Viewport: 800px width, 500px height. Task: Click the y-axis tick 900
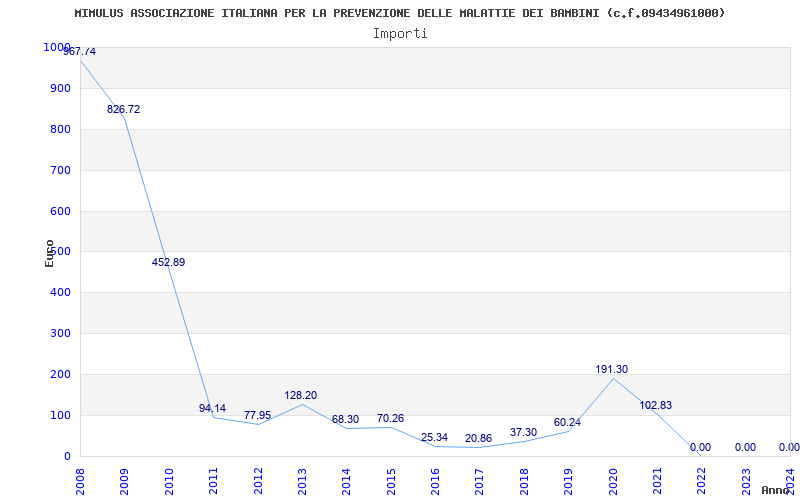pyautogui.click(x=60, y=88)
